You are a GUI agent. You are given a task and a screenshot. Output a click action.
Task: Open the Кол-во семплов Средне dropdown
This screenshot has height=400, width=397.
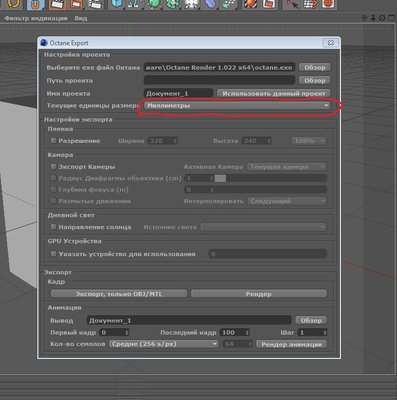(164, 344)
